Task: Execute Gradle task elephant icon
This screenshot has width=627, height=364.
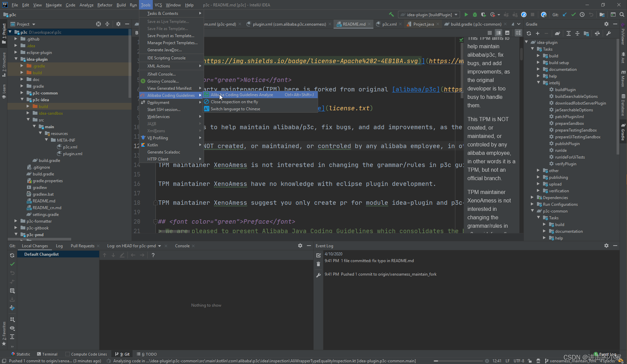Action: (x=558, y=33)
